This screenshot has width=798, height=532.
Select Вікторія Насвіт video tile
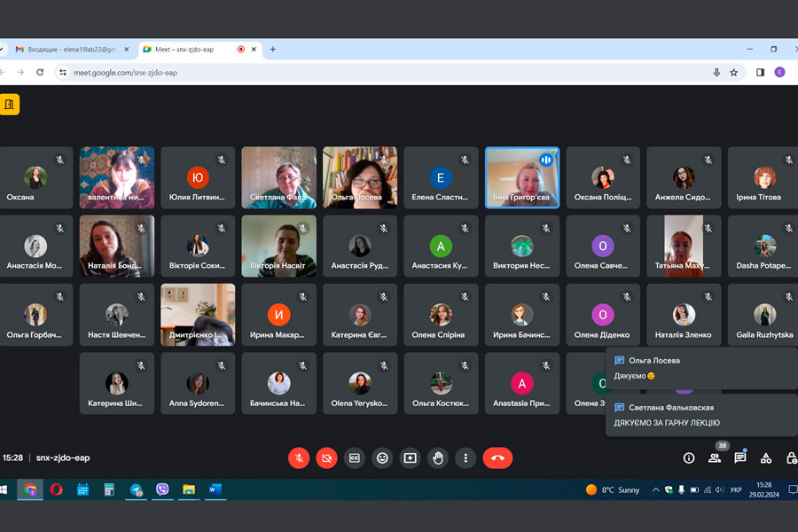click(279, 246)
